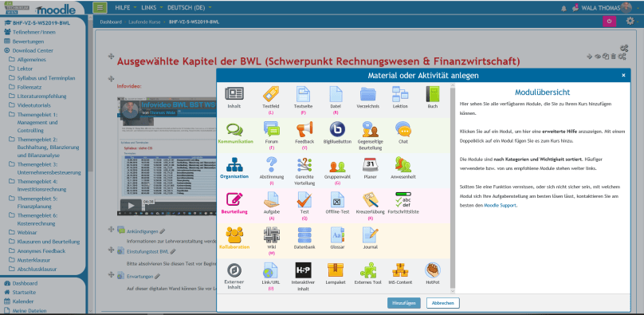Pick the Forum module icon
Image resolution: width=644 pixels, height=315 pixels.
pyautogui.click(x=272, y=129)
